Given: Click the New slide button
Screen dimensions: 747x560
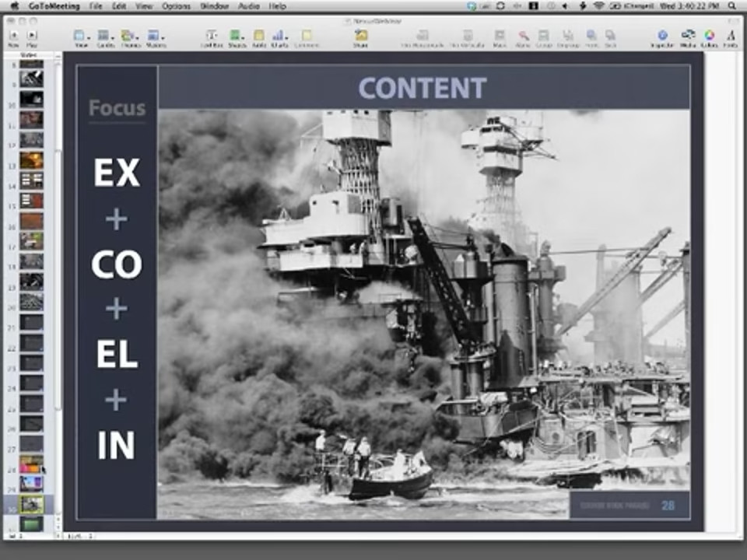Looking at the screenshot, I should [x=13, y=36].
